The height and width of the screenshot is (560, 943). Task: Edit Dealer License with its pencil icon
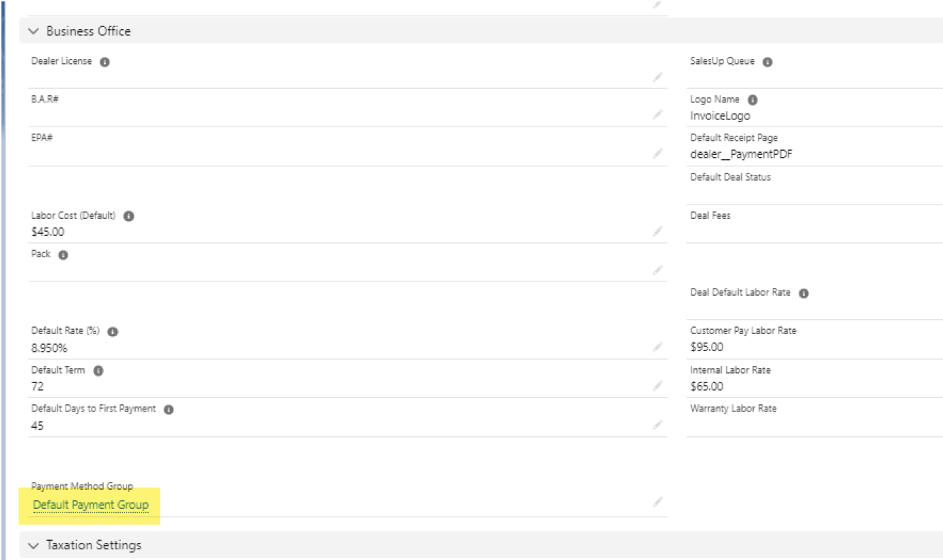[658, 76]
